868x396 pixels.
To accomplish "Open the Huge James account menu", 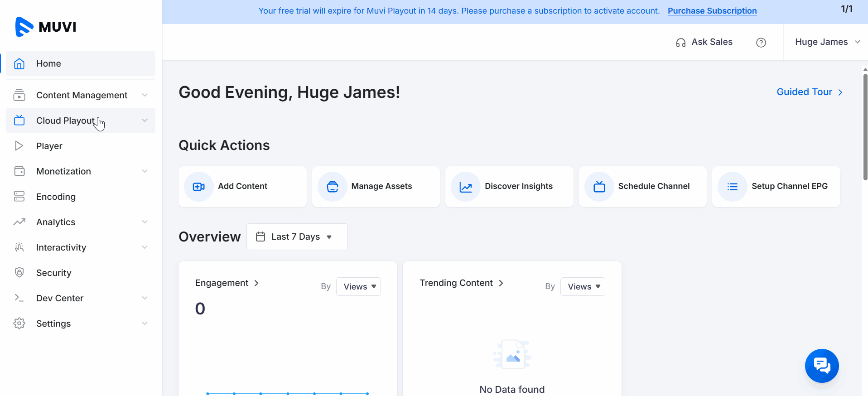I will 827,42.
